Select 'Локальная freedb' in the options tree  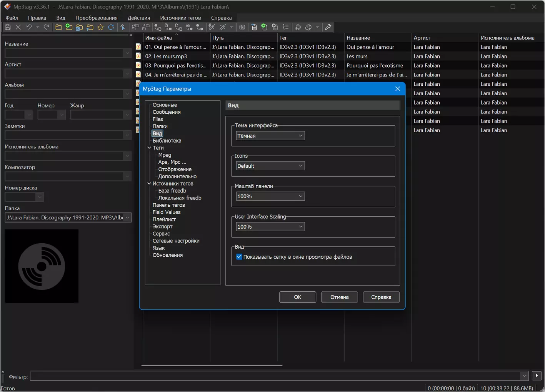pos(180,198)
